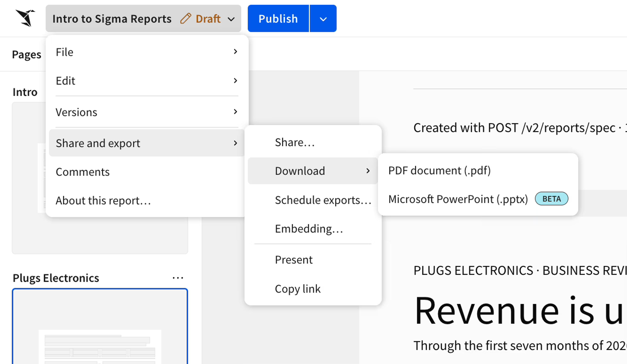Click the blue Publish button

[x=278, y=18]
